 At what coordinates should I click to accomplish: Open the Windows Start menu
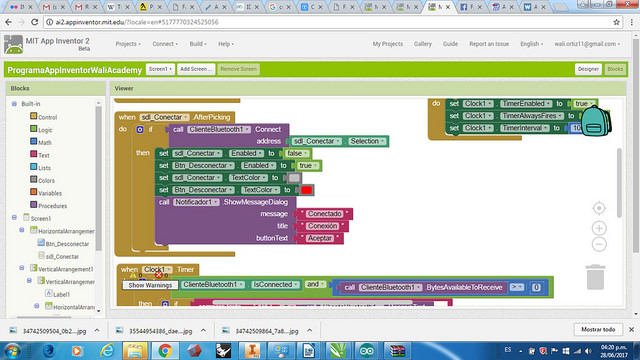click(x=13, y=351)
